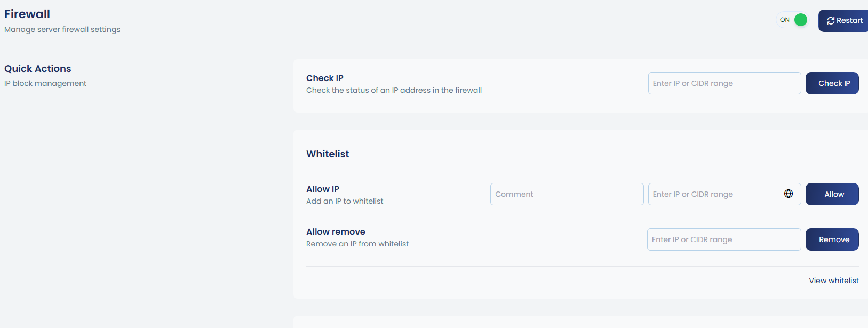Click the Allow remove row title
The width and height of the screenshot is (868, 328).
336,231
